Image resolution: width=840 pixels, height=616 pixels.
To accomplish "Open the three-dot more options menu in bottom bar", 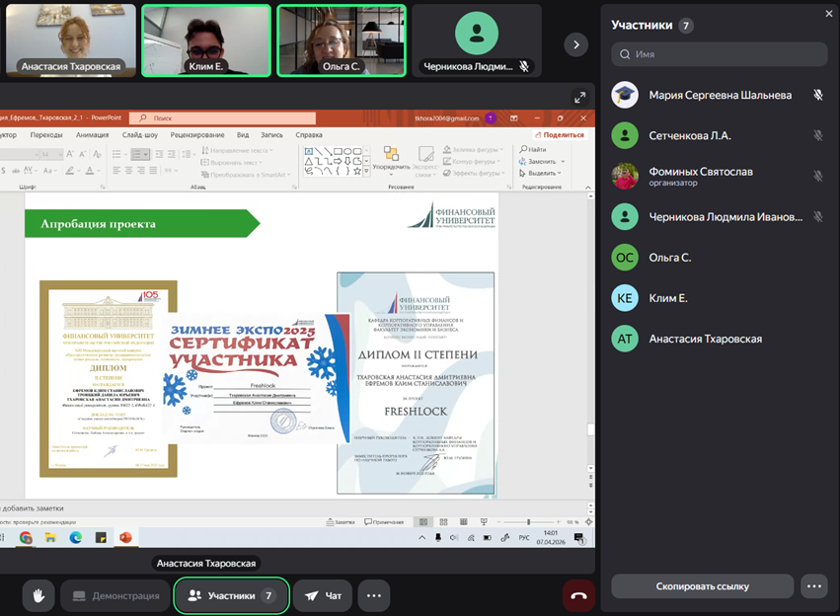I will [374, 595].
